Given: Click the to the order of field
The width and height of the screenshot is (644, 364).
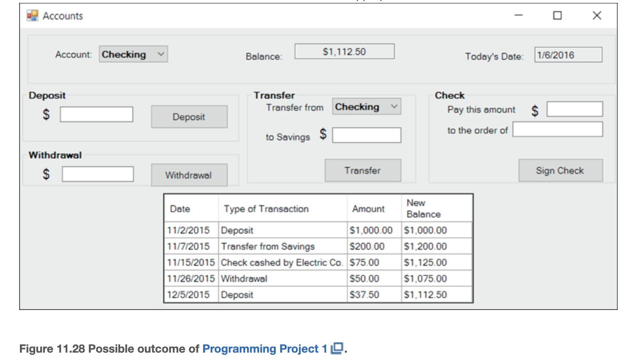Looking at the screenshot, I should (x=557, y=129).
